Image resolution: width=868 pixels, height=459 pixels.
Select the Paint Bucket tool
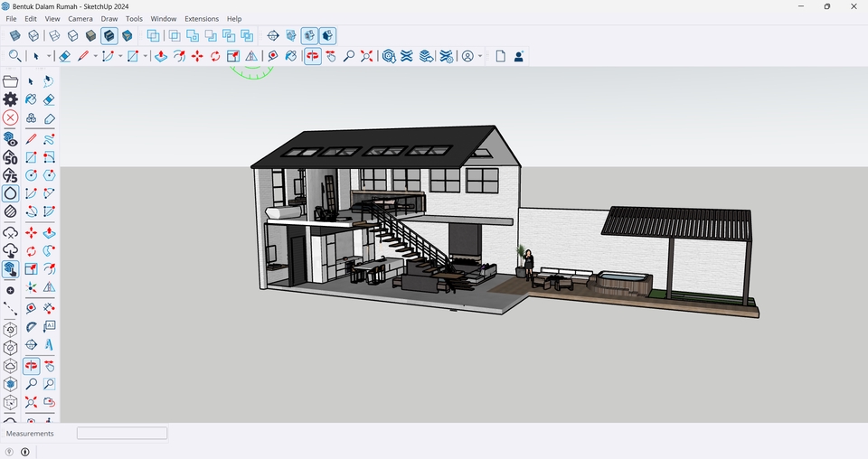point(31,99)
